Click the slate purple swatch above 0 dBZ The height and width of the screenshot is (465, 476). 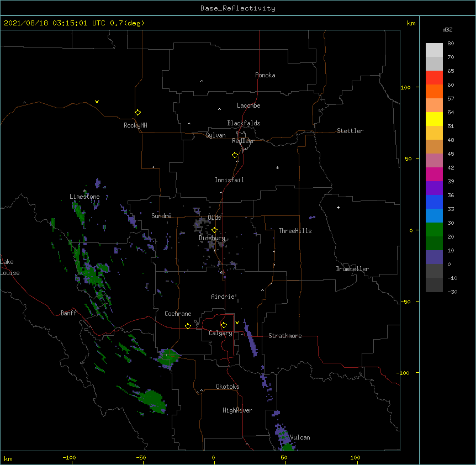click(x=434, y=257)
